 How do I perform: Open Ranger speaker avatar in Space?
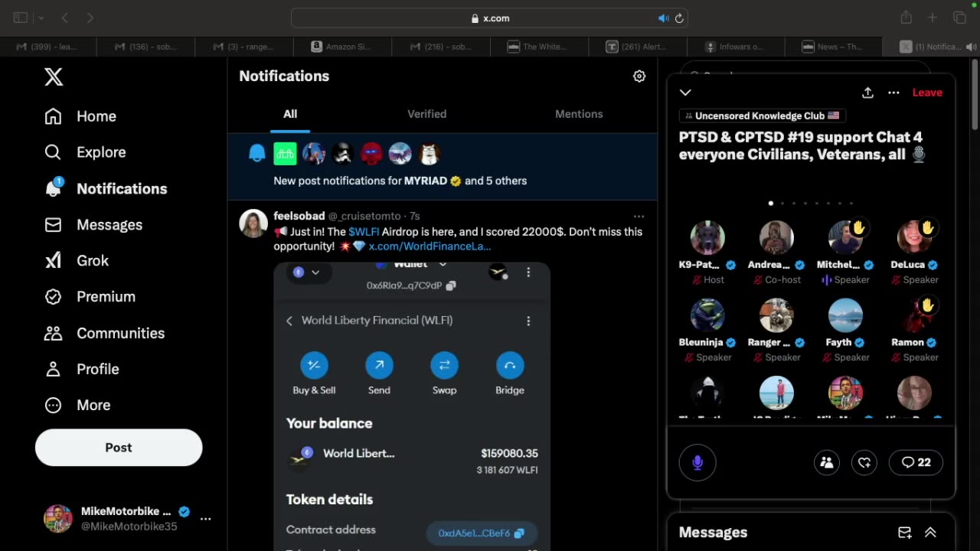(776, 316)
